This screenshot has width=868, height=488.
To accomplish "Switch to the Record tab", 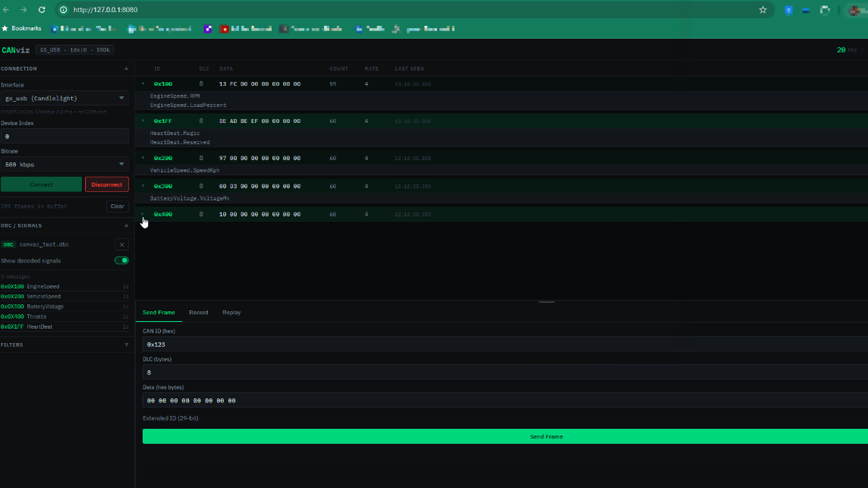I will tap(198, 312).
